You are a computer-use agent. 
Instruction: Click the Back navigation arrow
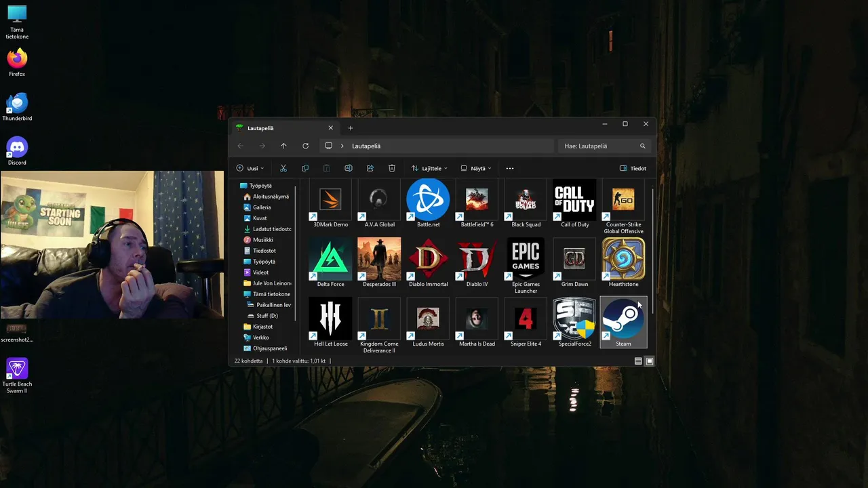(240, 146)
